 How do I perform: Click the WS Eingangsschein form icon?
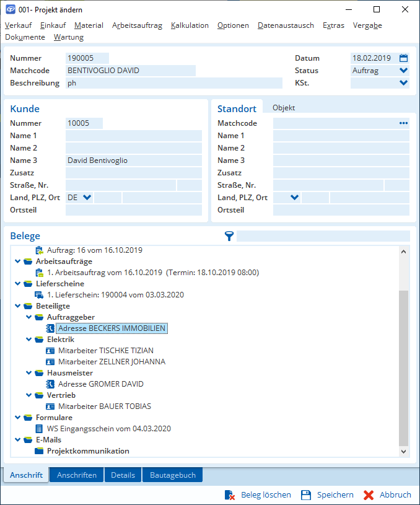coord(40,429)
